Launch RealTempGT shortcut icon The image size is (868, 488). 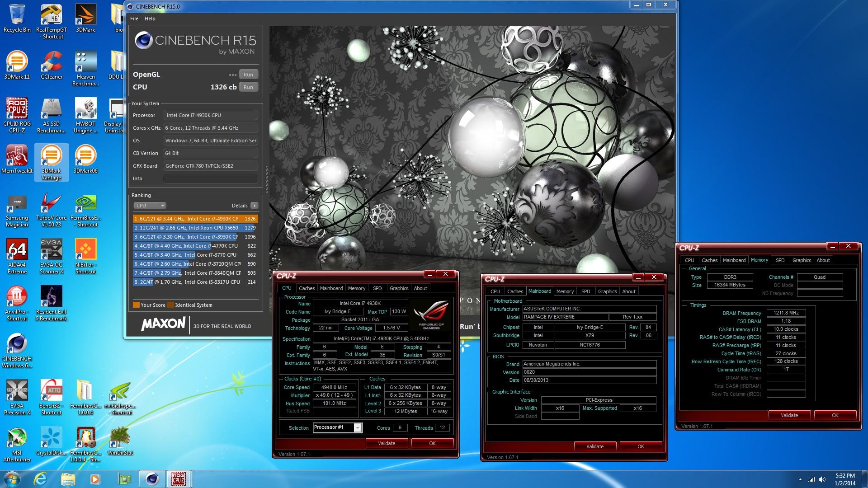click(51, 21)
